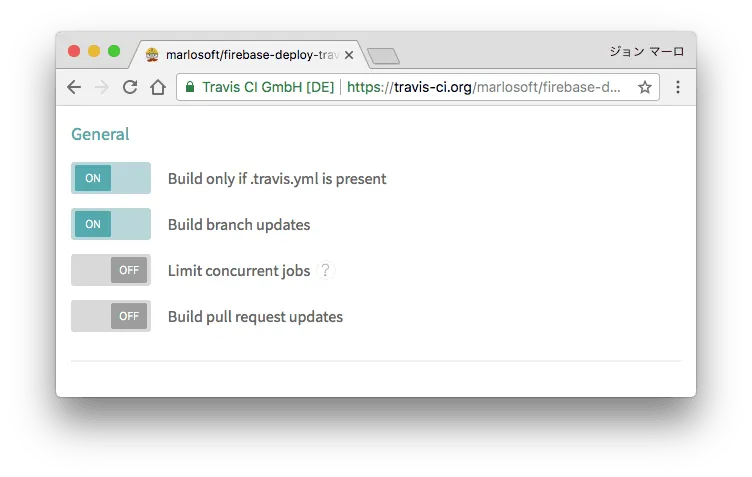Bookmark this page with the star
This screenshot has height=477, width=752.
645,88
